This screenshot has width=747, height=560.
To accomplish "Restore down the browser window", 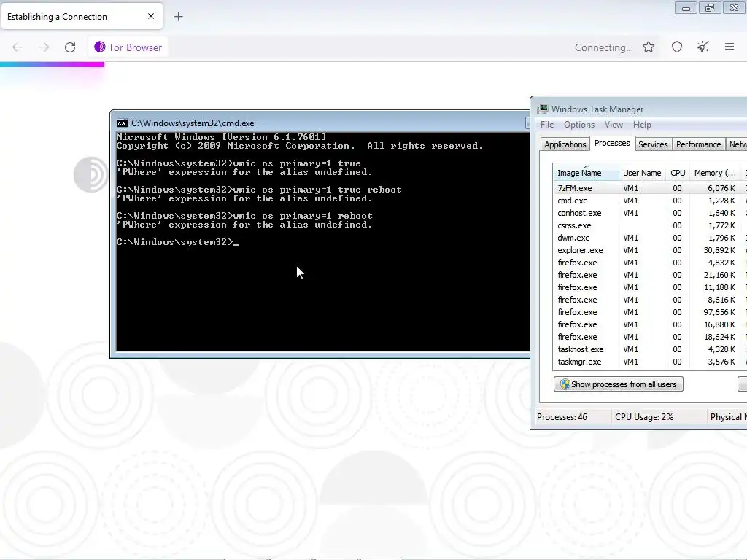I will 709,7.
